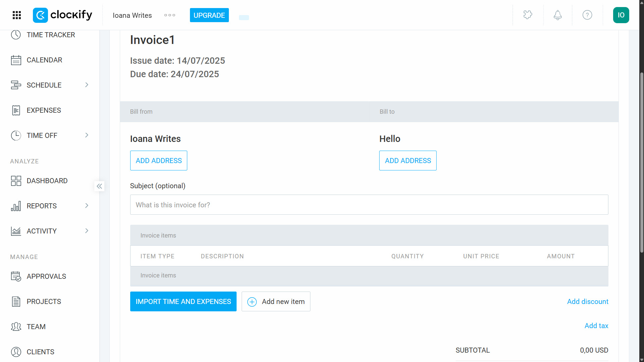The image size is (644, 362).
Task: Open the Team page
Action: point(36,326)
